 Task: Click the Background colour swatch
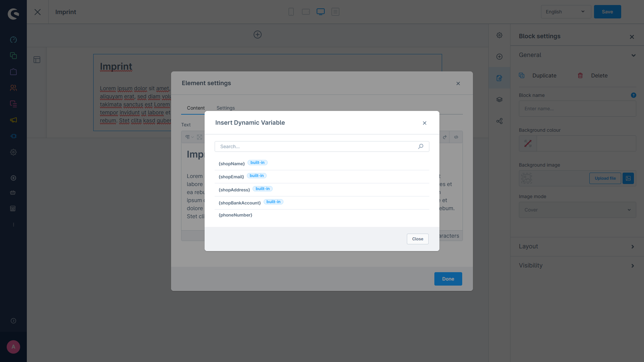(528, 143)
